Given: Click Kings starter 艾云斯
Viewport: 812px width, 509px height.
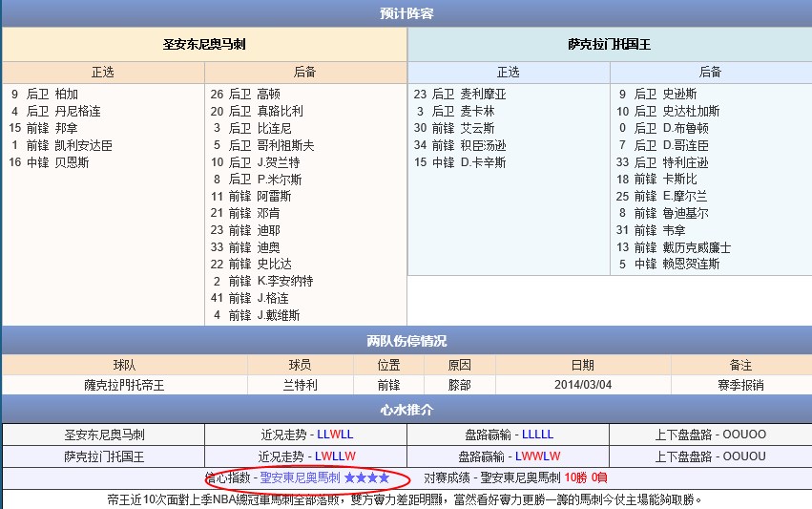Looking at the screenshot, I should 477,128.
